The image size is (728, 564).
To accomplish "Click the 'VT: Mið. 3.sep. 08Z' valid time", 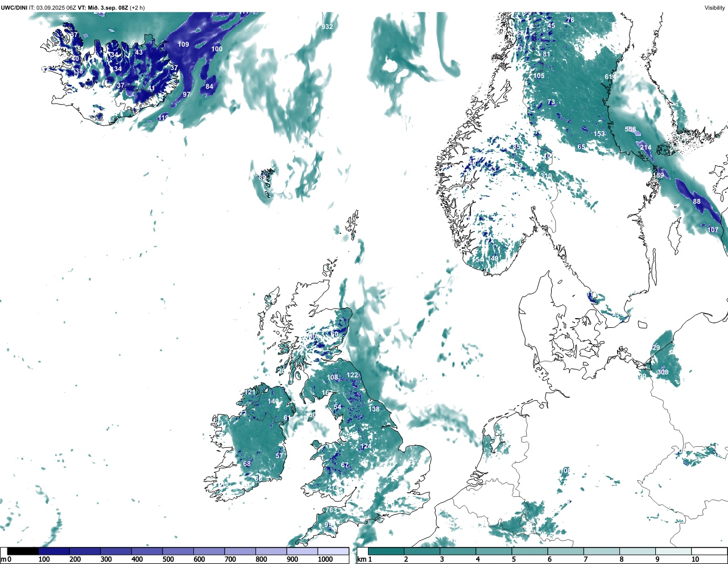I will coord(103,7).
